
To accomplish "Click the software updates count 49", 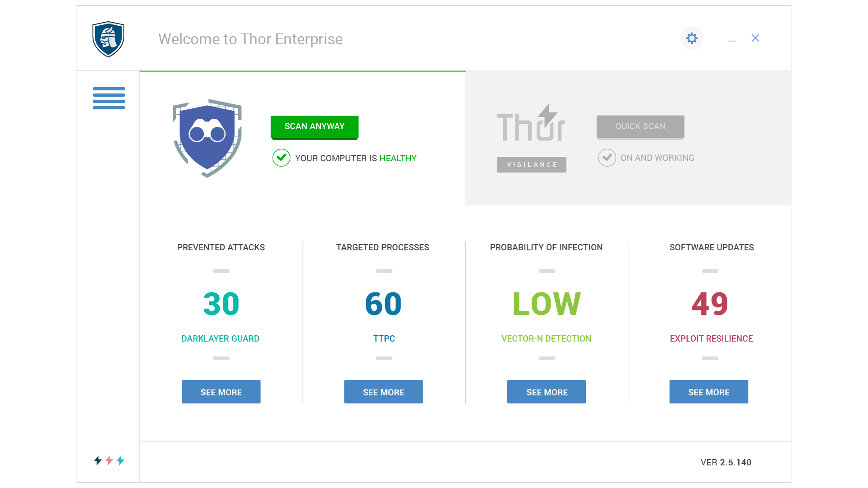I will click(x=710, y=304).
